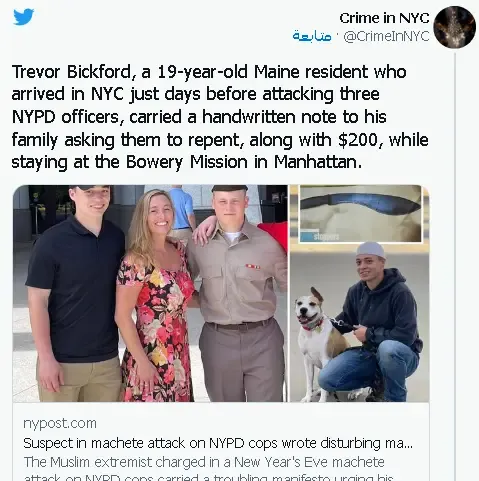The height and width of the screenshot is (481, 479).
Task: Open the small inset machete image
Action: (360, 214)
